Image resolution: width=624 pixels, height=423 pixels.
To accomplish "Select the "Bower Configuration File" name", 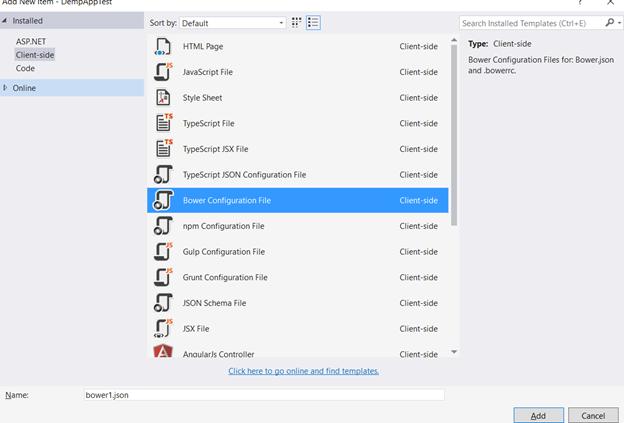I will click(x=227, y=201).
